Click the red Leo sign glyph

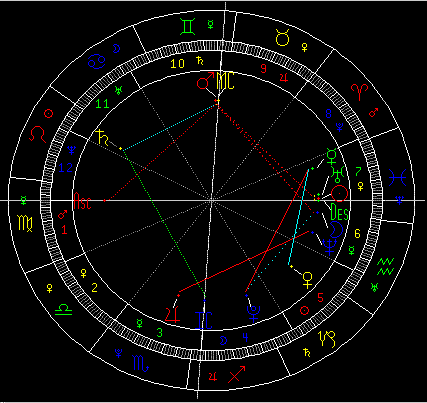pos(37,135)
